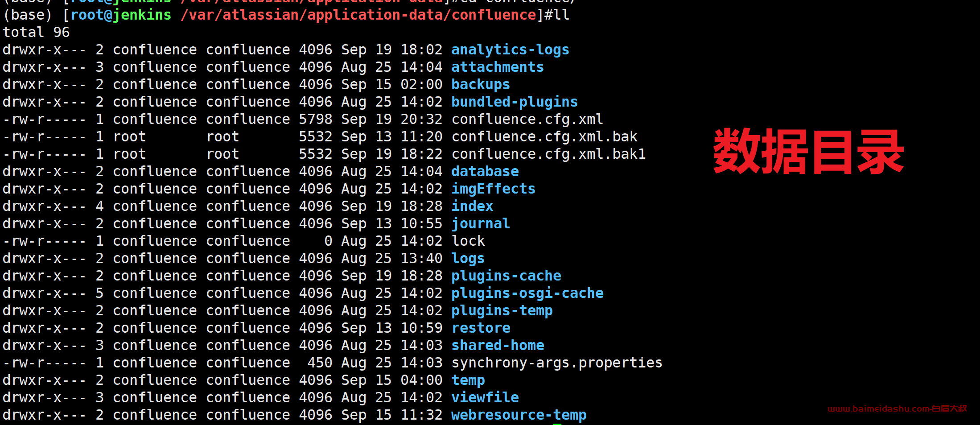Select the index directory name

pyautogui.click(x=472, y=206)
